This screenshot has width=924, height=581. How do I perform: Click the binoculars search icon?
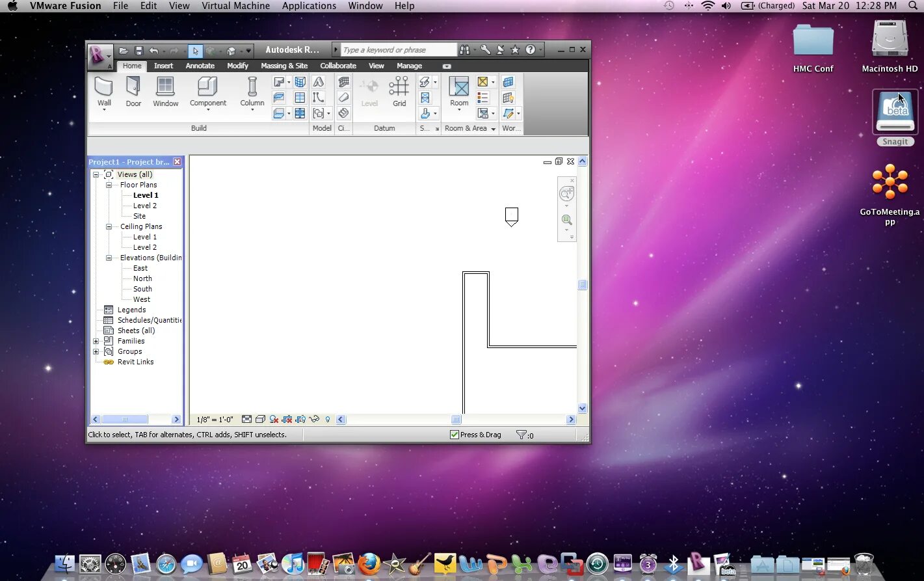(x=464, y=49)
